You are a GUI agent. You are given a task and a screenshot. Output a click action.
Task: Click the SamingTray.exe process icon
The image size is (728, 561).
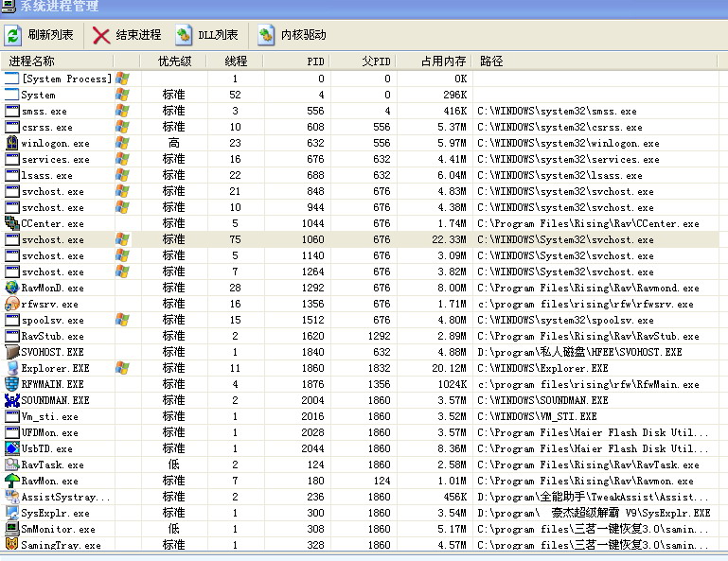pyautogui.click(x=11, y=544)
